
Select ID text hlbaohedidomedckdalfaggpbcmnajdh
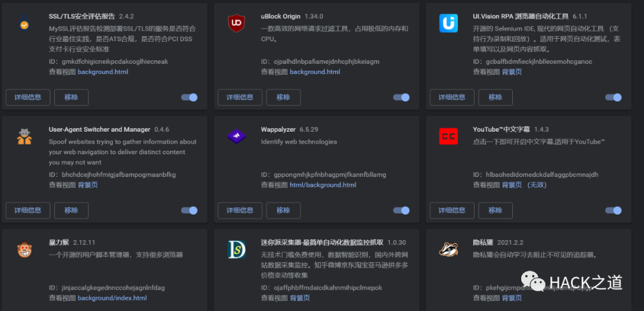point(542,175)
